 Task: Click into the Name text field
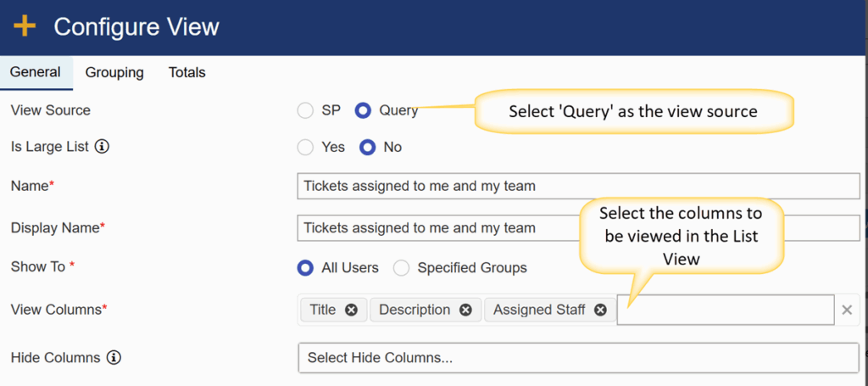coord(578,186)
